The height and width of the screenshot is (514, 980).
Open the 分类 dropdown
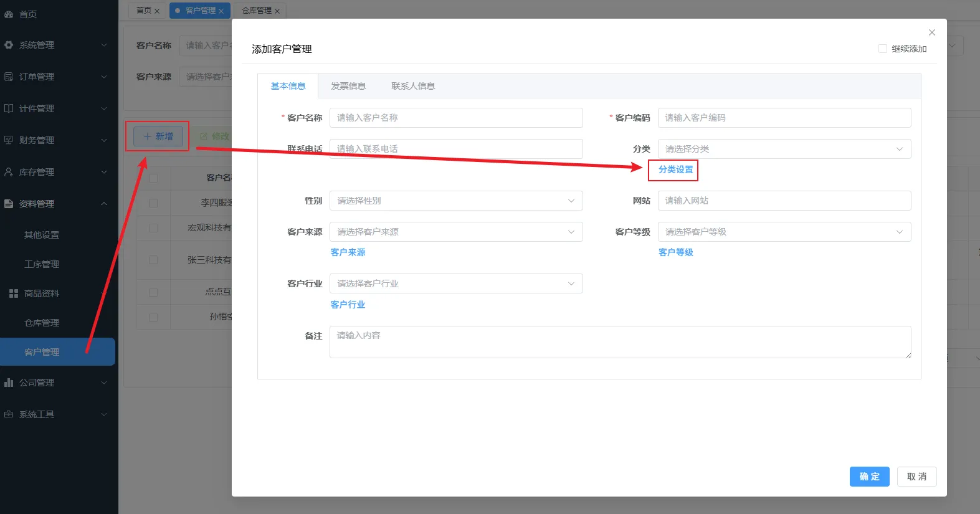point(784,149)
